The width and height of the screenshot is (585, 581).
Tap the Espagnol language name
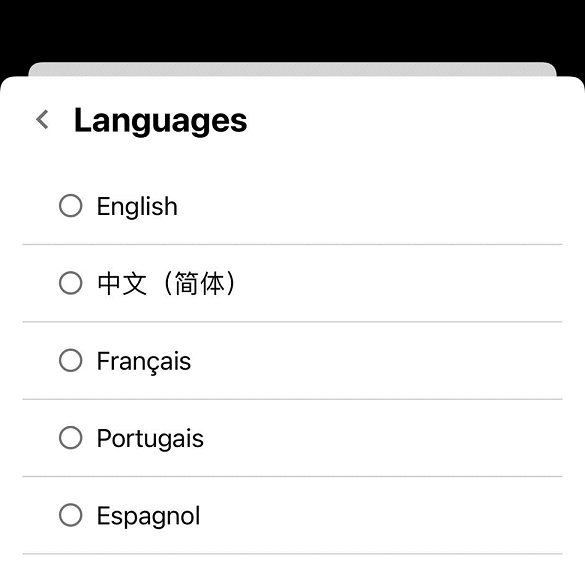coord(148,516)
